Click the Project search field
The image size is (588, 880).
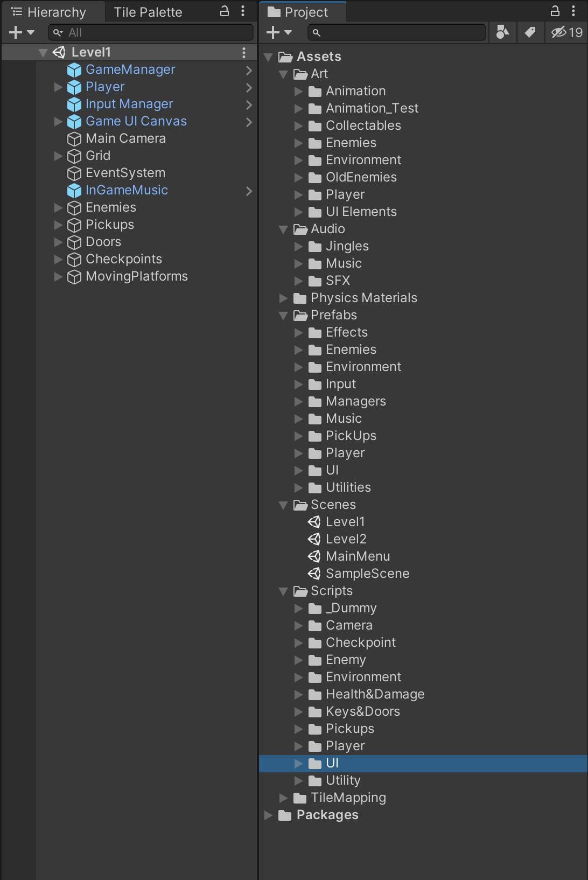[397, 33]
